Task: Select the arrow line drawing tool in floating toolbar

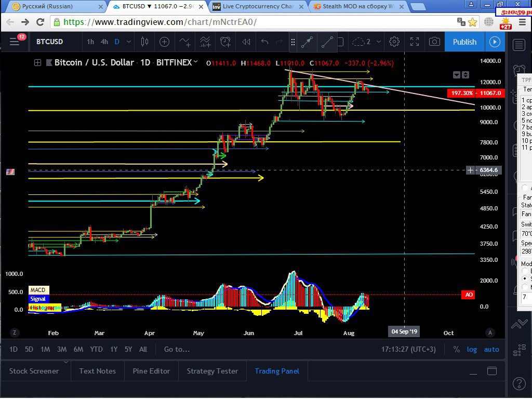Action: coord(307,42)
